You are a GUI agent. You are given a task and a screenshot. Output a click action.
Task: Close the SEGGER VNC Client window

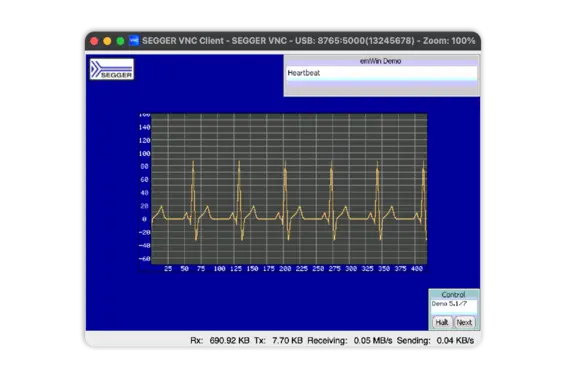tap(94, 41)
